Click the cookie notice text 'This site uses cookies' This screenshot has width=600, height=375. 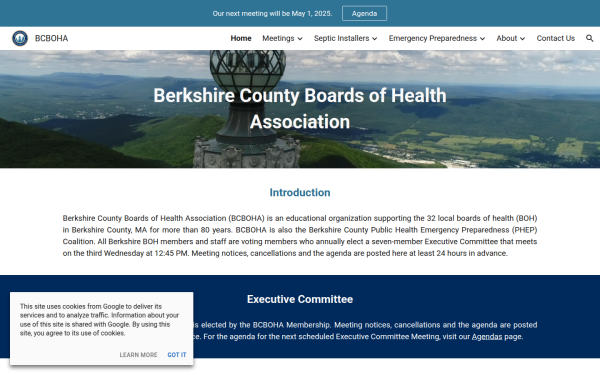[x=99, y=320]
